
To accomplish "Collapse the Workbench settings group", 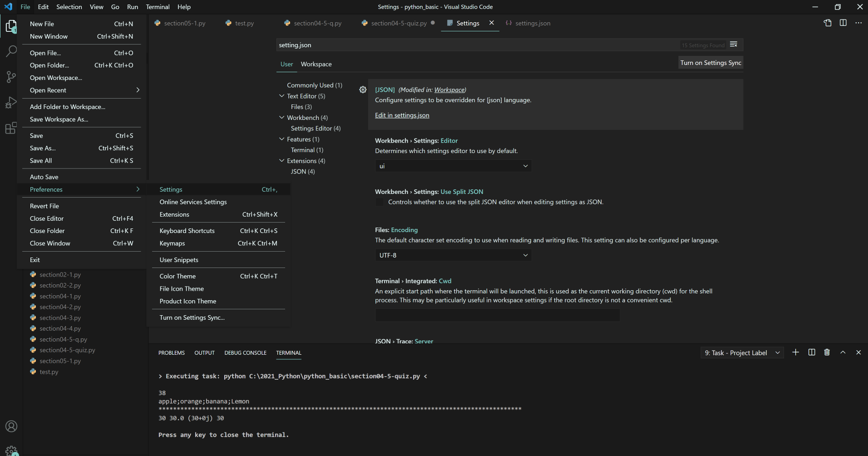I will pyautogui.click(x=282, y=118).
